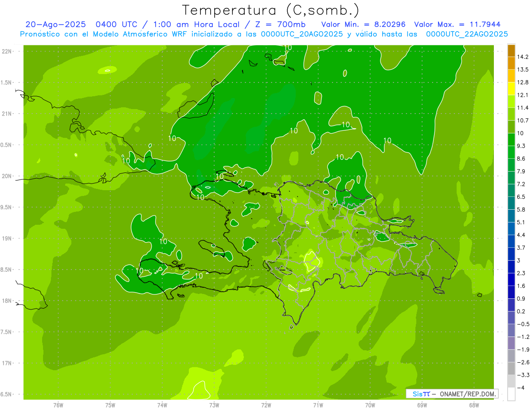This screenshot has height=411, width=532.
Task: Click the '-3.3' color scale value
Action: click(x=524, y=375)
